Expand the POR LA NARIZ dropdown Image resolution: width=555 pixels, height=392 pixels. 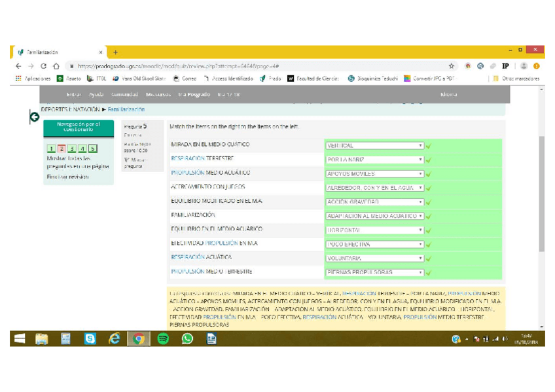(x=375, y=160)
